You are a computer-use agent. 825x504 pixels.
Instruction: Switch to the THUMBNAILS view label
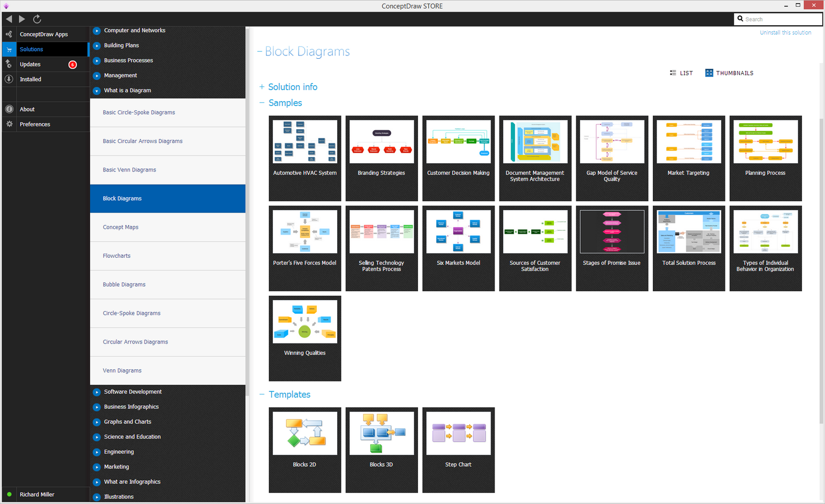[x=735, y=73]
